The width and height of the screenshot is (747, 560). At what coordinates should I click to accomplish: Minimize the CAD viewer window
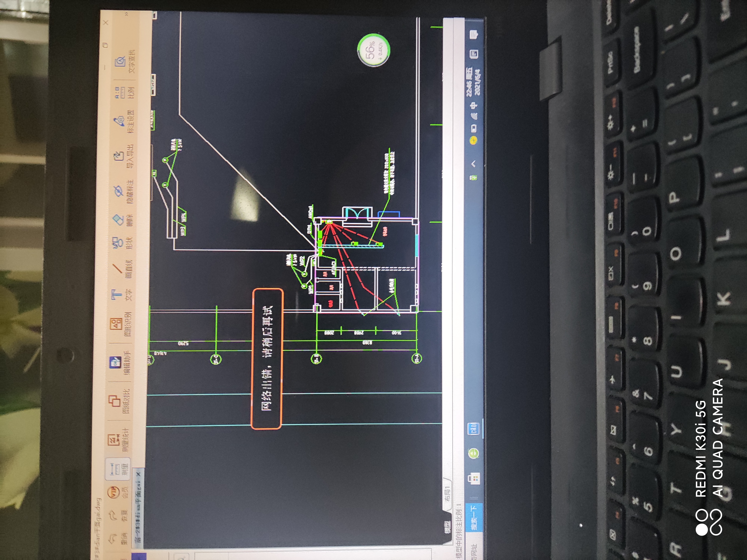(105, 67)
